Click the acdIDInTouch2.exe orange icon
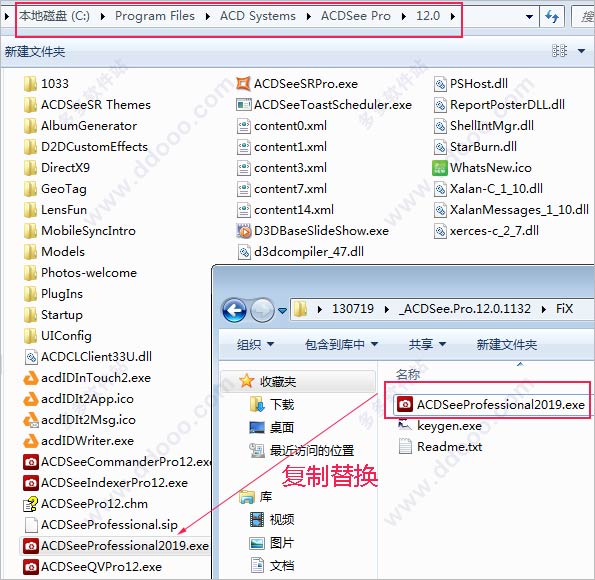595x580 pixels. [31, 378]
